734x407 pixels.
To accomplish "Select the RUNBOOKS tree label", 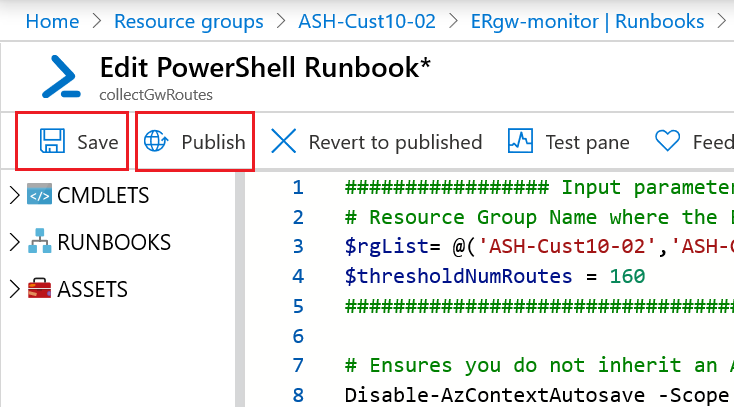I will point(114,242).
